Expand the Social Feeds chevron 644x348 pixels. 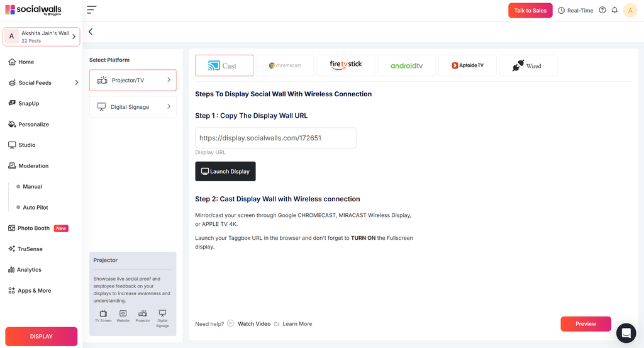[x=76, y=82]
